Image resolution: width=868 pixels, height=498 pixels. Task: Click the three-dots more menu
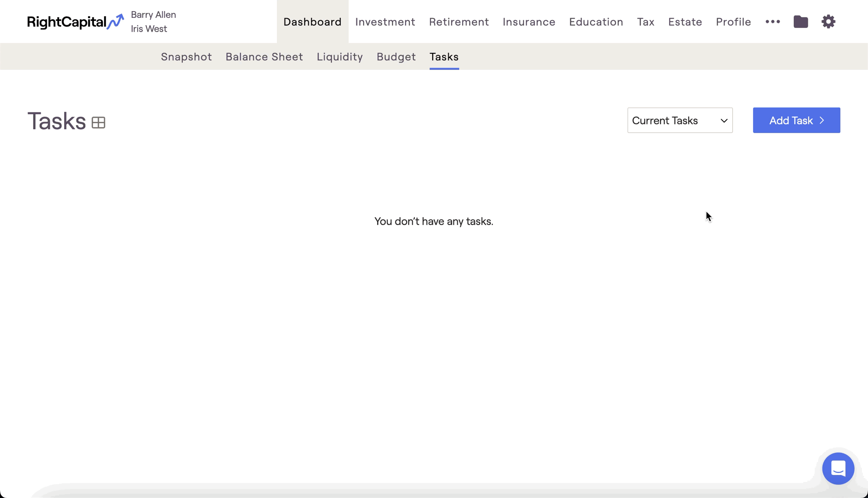773,22
